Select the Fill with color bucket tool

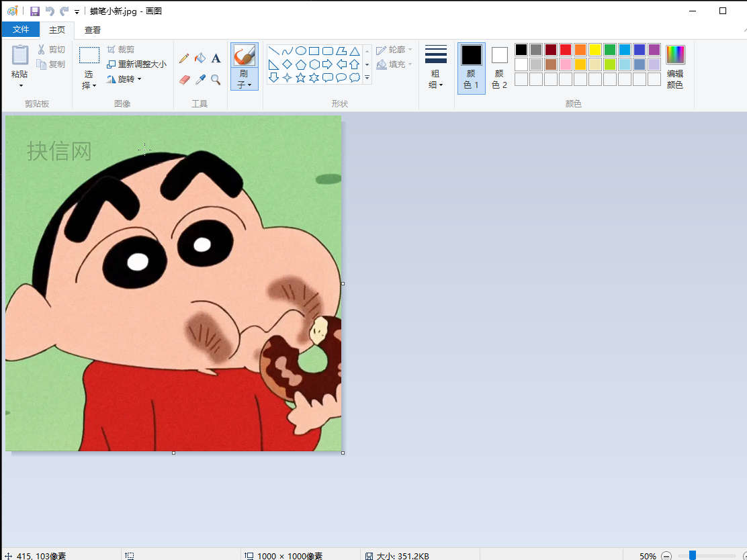click(200, 58)
